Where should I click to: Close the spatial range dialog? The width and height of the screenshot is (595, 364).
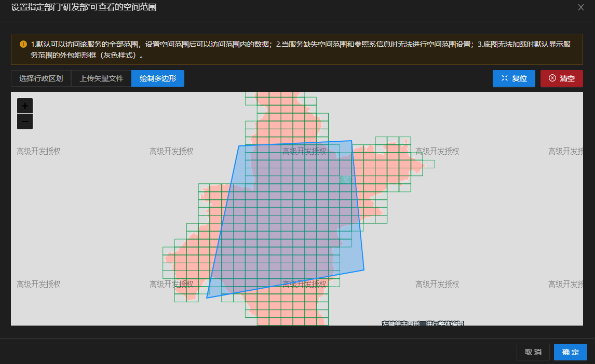pos(580,7)
